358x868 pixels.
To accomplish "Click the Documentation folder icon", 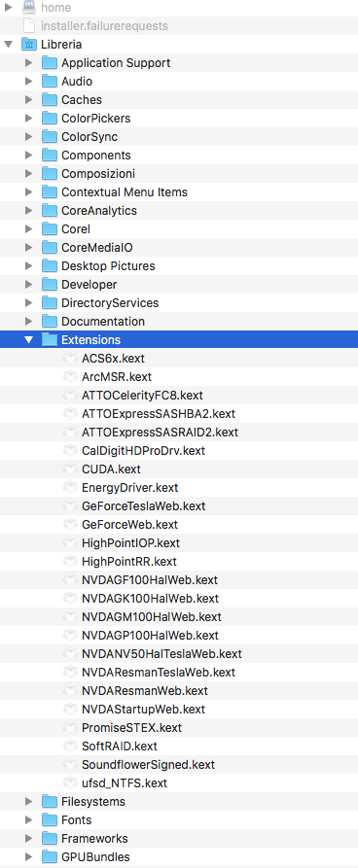I will pyautogui.click(x=50, y=322).
